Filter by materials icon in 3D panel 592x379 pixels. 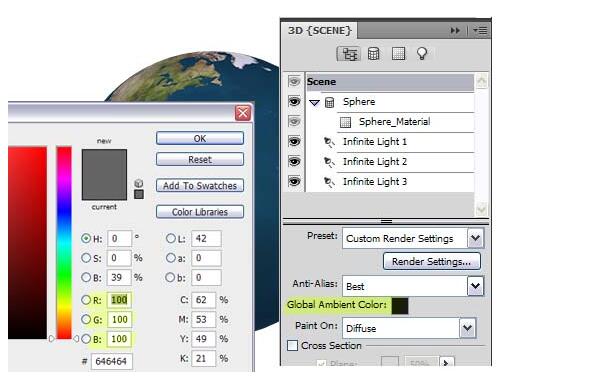pos(398,54)
